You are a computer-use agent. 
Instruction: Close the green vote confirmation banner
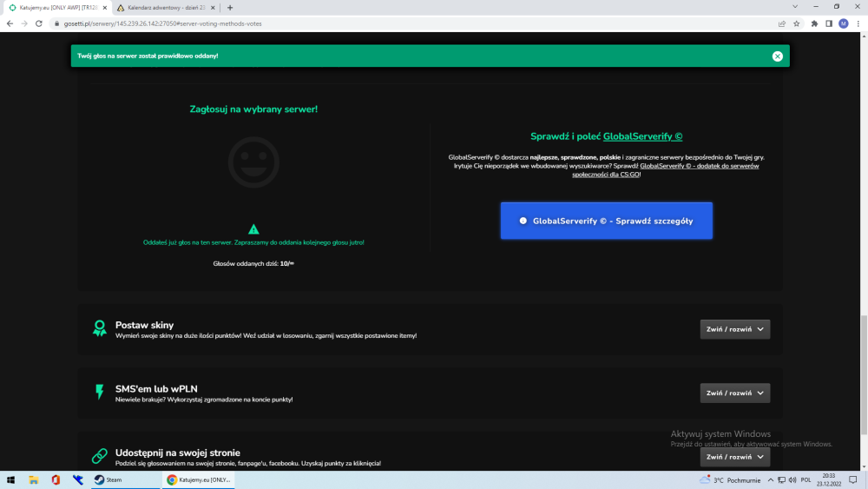coord(777,56)
